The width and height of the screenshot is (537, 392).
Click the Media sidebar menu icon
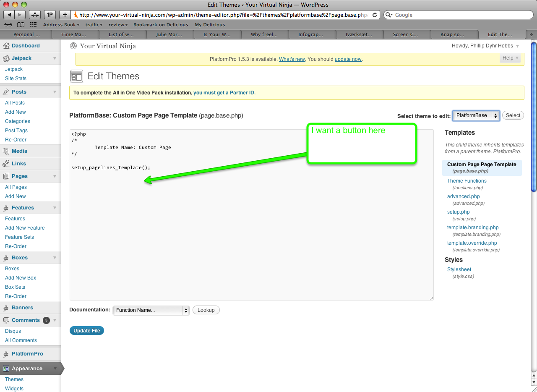[x=6, y=151]
